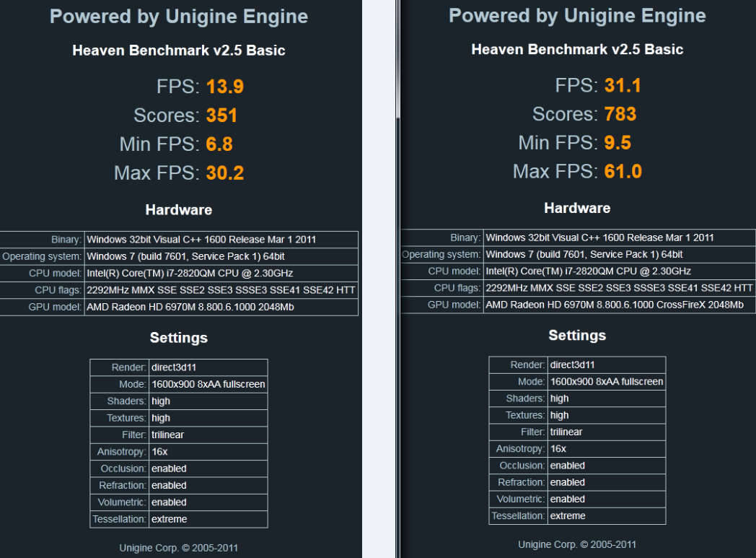Click right Render value direct3d11
The height and width of the screenshot is (558, 756).
tap(607, 365)
